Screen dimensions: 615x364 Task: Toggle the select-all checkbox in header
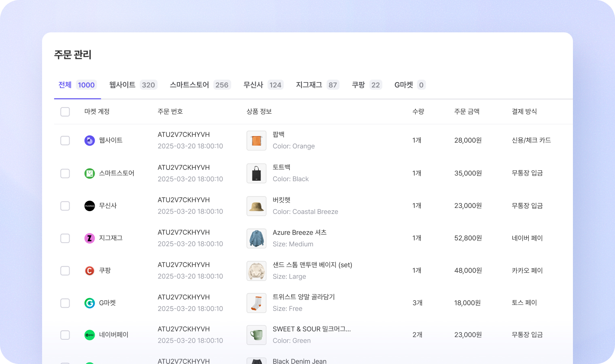[65, 112]
